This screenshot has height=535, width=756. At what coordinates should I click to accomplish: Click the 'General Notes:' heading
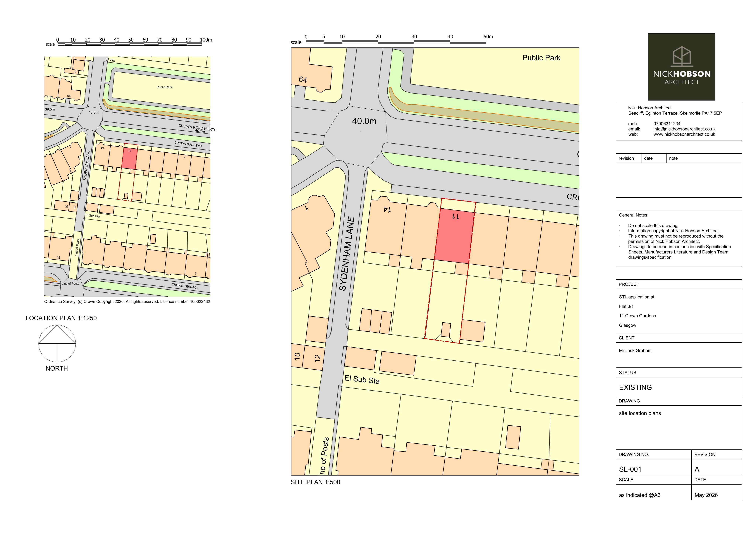point(633,215)
